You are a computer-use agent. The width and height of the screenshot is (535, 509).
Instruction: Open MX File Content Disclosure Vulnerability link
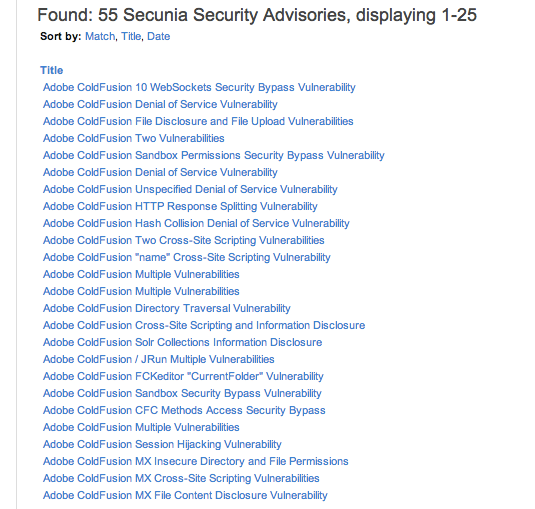pyautogui.click(x=185, y=495)
